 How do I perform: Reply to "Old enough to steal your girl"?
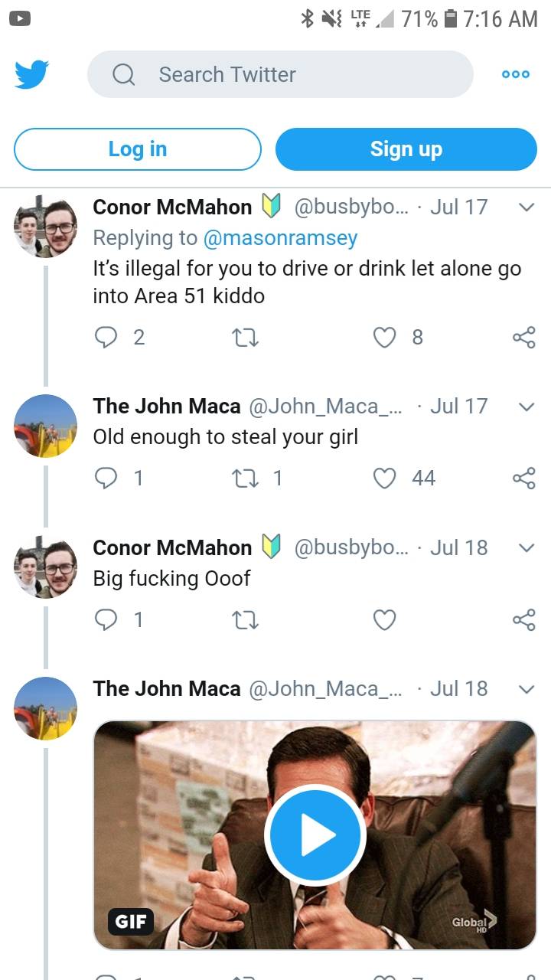105,479
